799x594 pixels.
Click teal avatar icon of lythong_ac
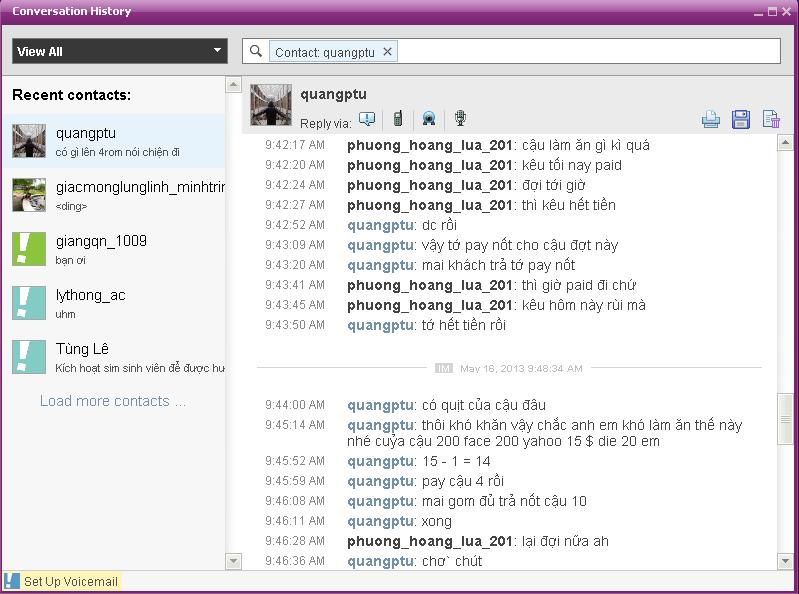coord(29,303)
